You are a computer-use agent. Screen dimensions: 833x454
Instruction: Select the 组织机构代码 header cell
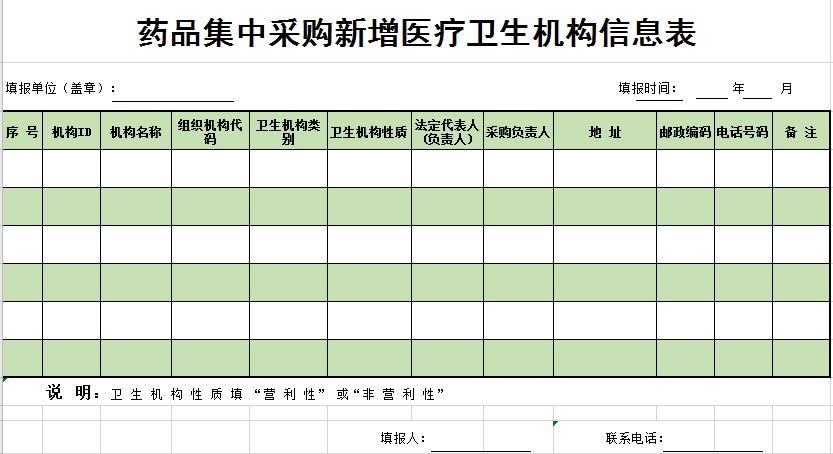click(210, 131)
